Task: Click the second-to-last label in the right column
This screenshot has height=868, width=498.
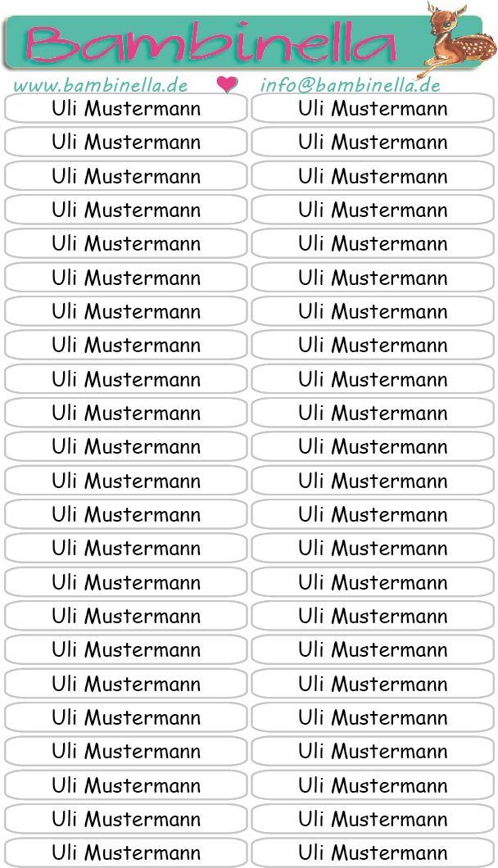Action: (373, 818)
